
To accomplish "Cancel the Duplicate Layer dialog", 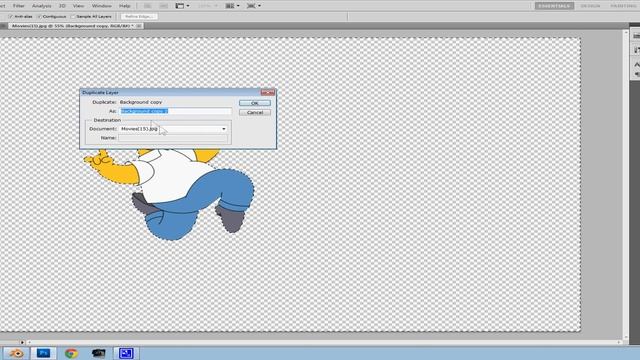I will [x=255, y=112].
